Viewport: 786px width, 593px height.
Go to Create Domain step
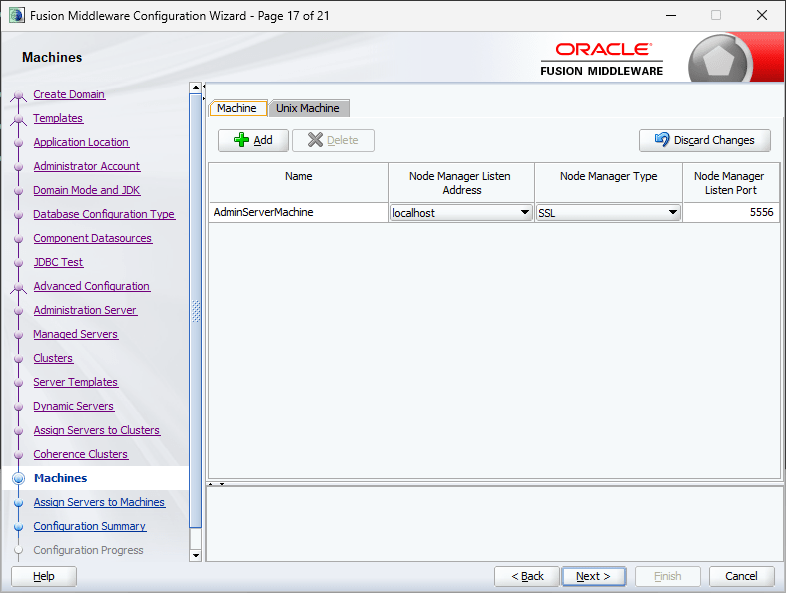[69, 94]
